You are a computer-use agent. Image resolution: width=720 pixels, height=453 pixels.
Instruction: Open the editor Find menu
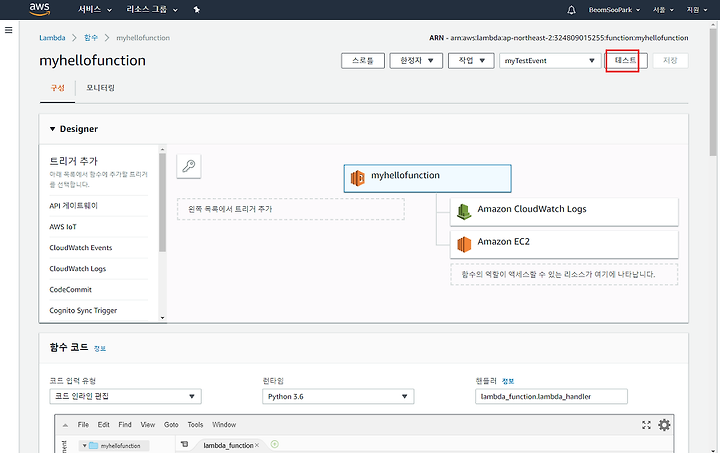125,425
